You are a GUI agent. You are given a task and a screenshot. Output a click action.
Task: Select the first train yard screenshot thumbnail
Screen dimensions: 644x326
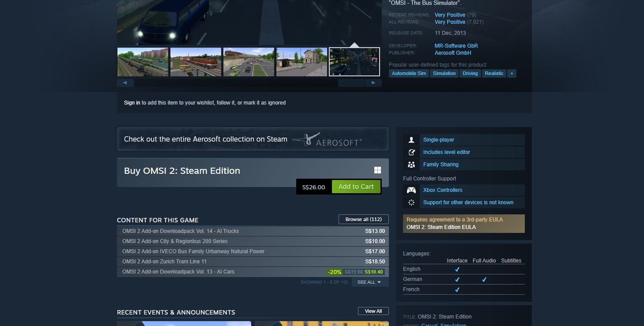coord(143,62)
